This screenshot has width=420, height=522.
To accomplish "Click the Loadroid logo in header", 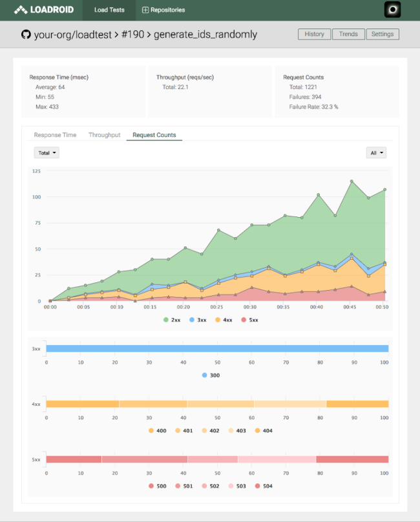I will (x=44, y=10).
